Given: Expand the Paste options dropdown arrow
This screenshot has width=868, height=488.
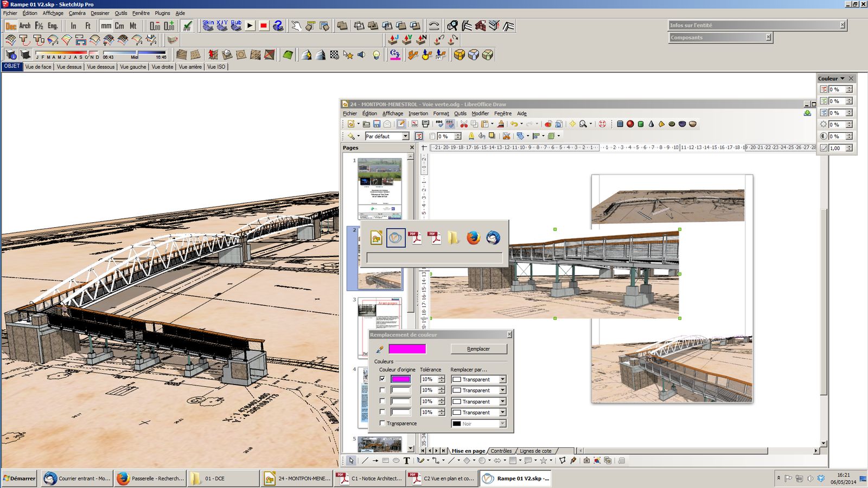Looking at the screenshot, I should click(492, 124).
